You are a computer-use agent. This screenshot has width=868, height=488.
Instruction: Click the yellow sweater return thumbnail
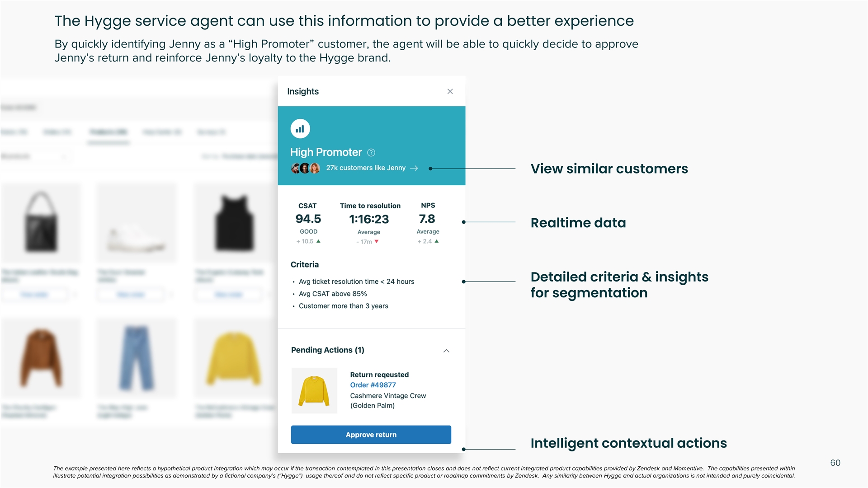(x=314, y=391)
